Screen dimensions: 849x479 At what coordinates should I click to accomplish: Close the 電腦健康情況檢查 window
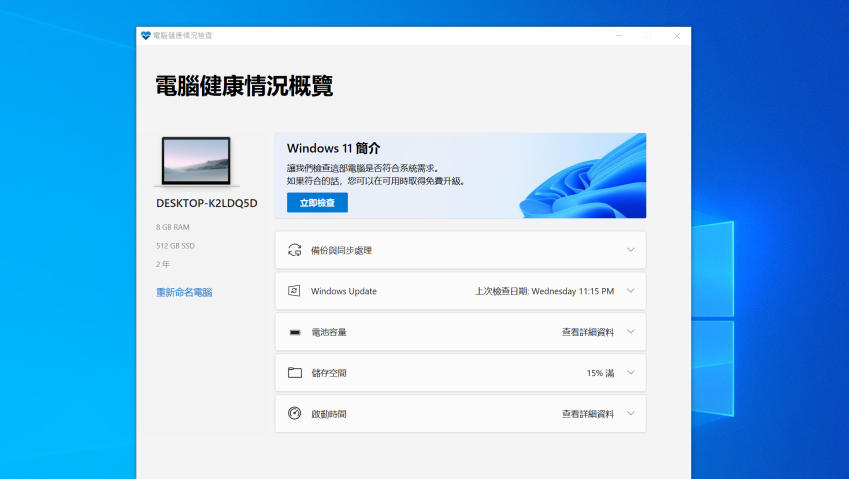point(677,36)
